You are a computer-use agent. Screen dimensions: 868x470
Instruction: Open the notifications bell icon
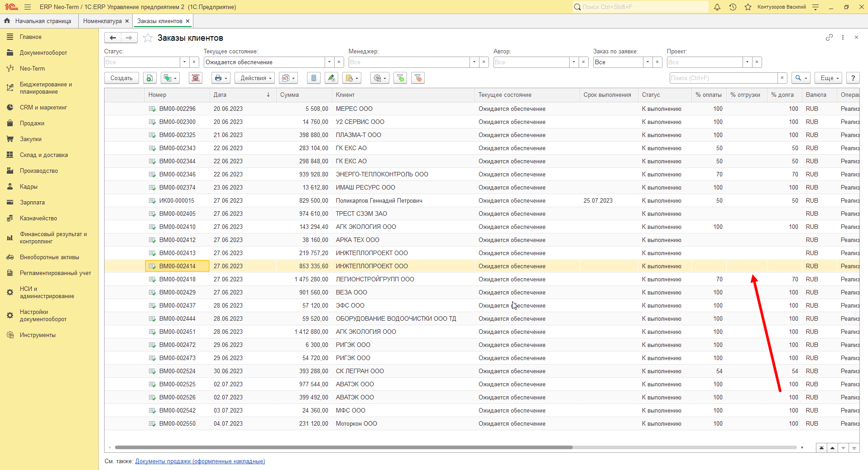coord(717,7)
